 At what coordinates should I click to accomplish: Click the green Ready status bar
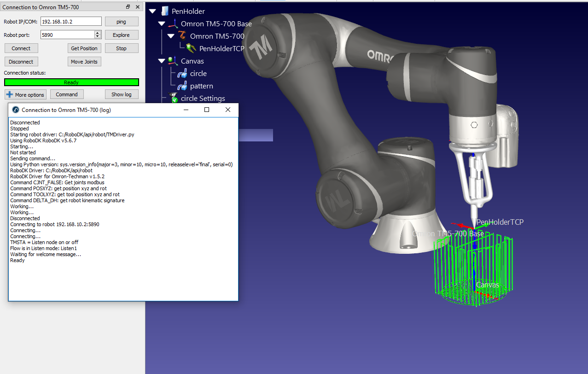click(71, 82)
